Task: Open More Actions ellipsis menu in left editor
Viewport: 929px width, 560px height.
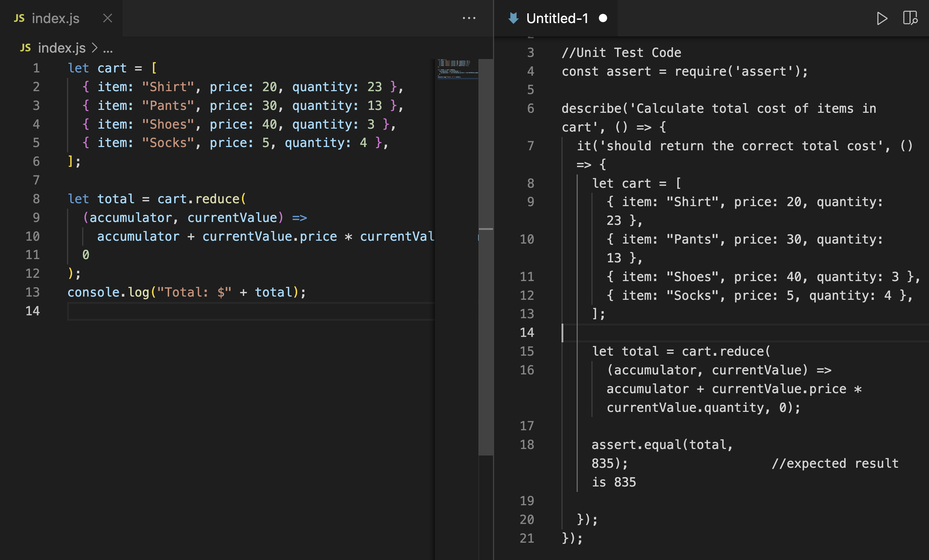Action: (x=469, y=18)
